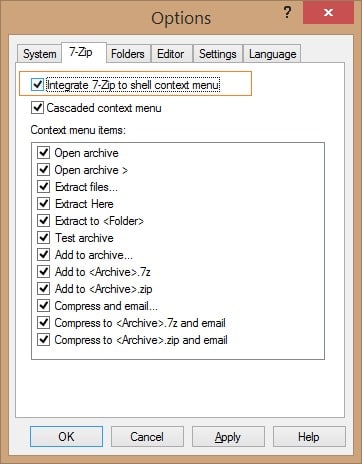Toggle the Add to archive... checkbox

[43, 254]
